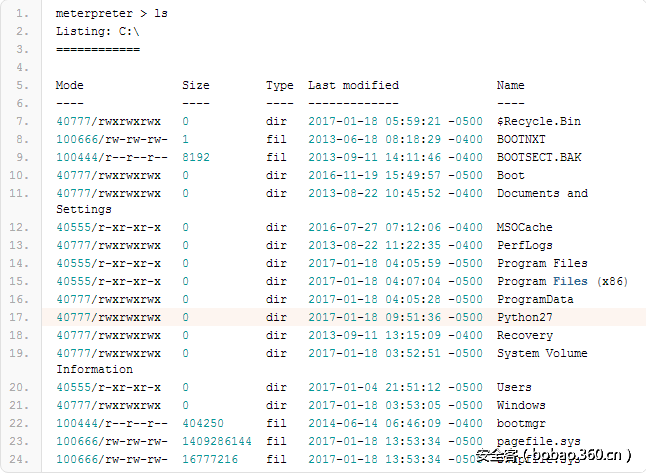Click line number '12.' in the gutter
This screenshot has height=473, width=646.
click(x=19, y=227)
